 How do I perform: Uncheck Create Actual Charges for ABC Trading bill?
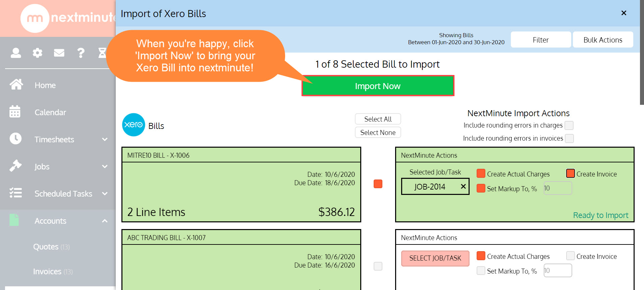pos(481,256)
